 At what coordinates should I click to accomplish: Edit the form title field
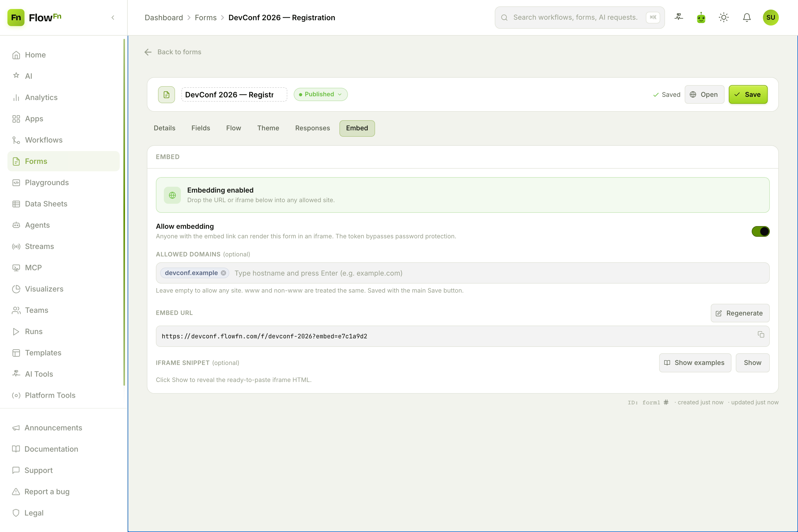coord(234,94)
